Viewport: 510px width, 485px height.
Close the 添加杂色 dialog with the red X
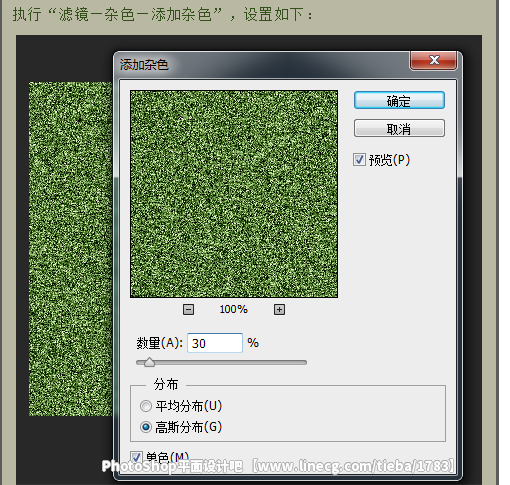point(434,60)
